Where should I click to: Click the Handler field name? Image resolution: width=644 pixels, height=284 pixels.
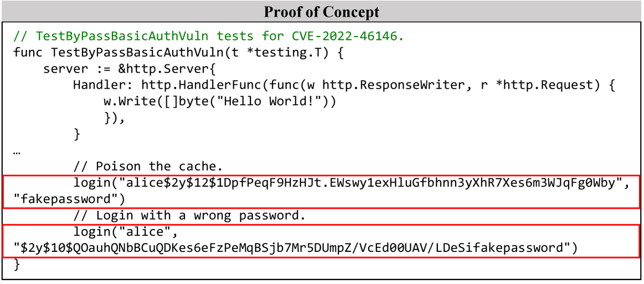pos(102,86)
